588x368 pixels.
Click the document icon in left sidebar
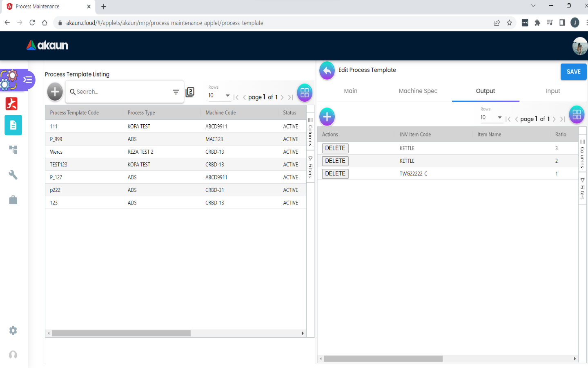click(13, 125)
